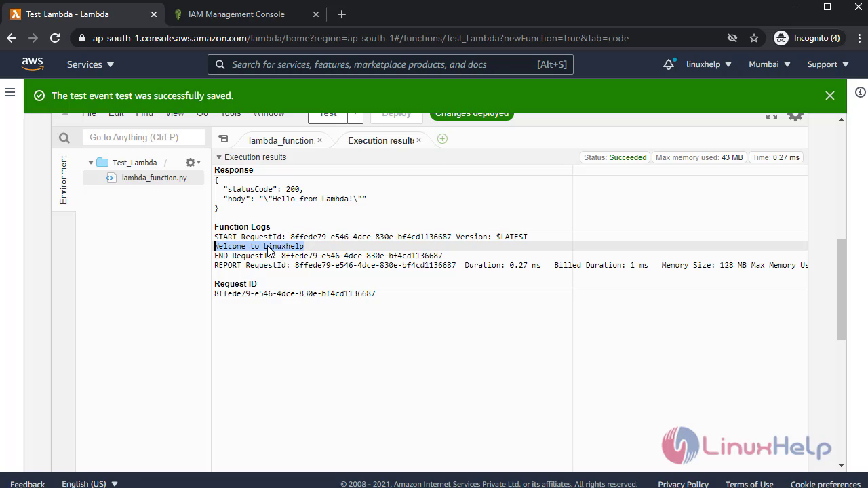868x488 pixels.
Task: Close the IAM Management Console browser tab
Action: point(316,14)
